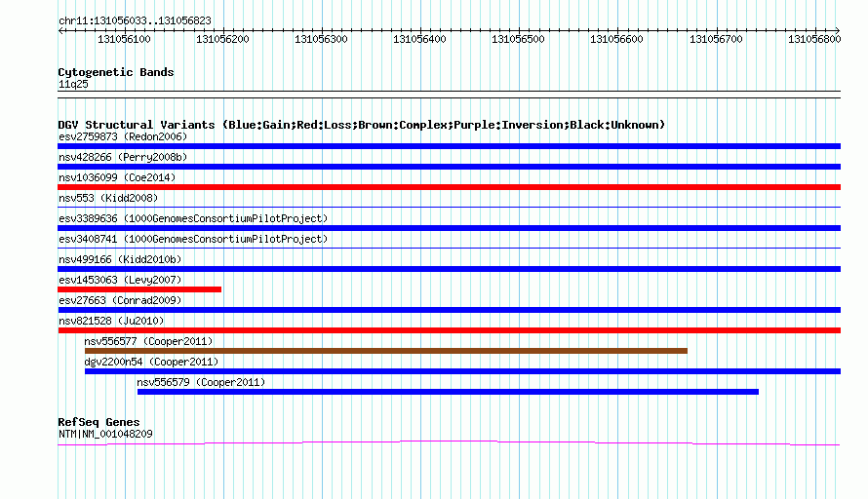Click the RefSeq Genes track title

(99, 422)
